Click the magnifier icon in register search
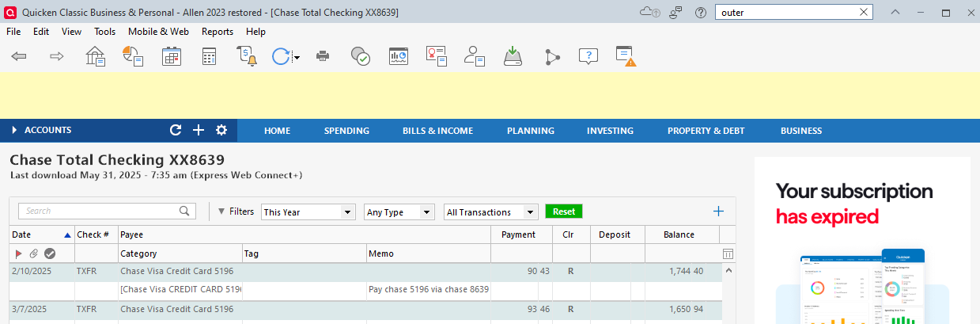Viewport: 980px width, 324px height. pyautogui.click(x=185, y=211)
